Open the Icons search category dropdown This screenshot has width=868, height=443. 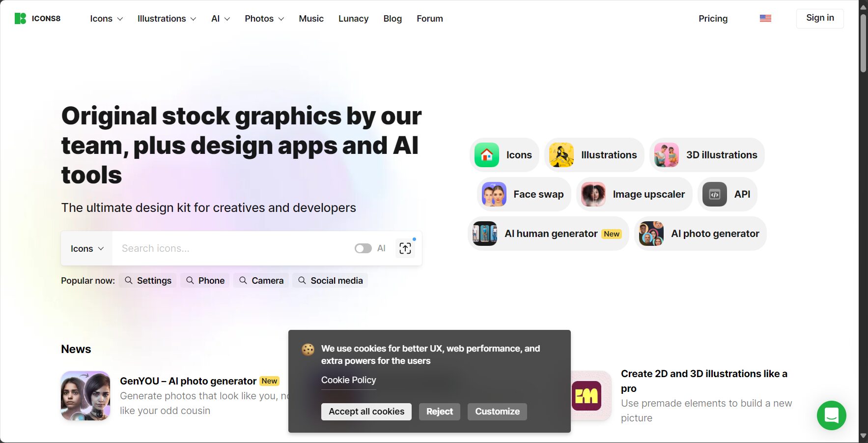(x=87, y=248)
